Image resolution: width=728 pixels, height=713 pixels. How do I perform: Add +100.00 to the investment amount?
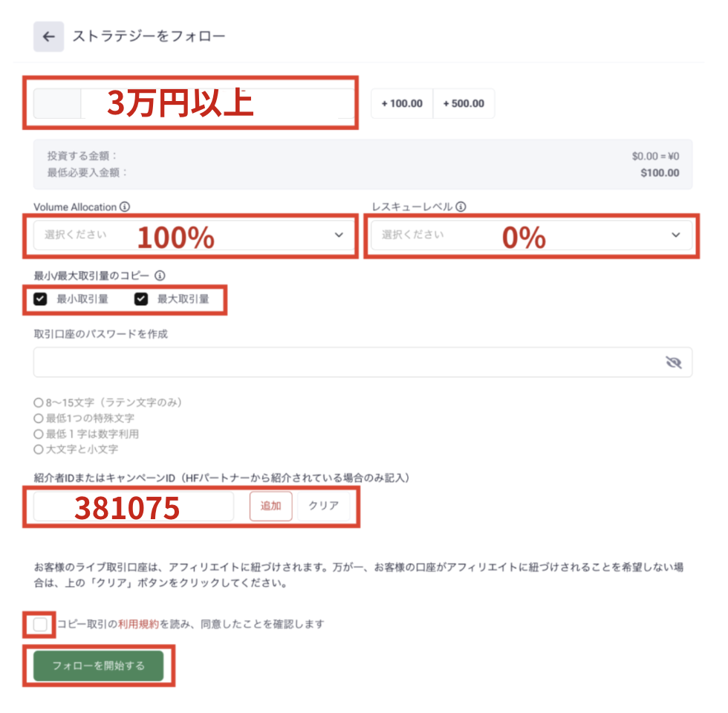tap(402, 103)
